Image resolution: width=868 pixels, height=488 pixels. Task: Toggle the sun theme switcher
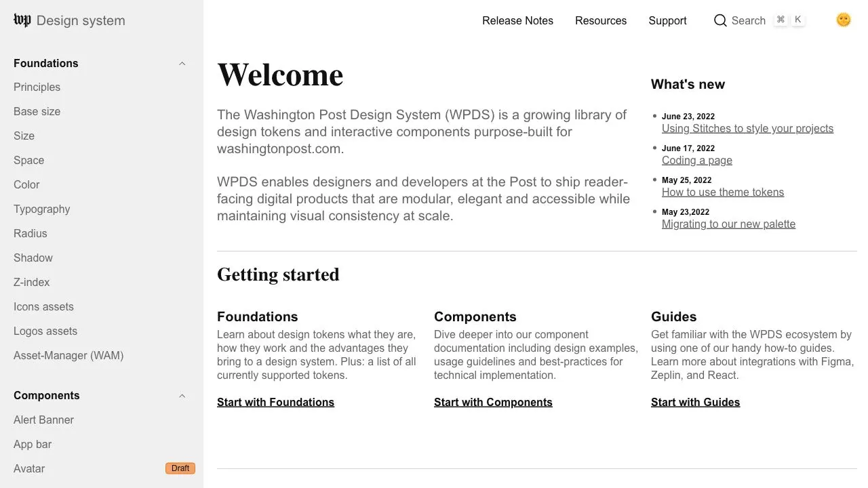(843, 20)
